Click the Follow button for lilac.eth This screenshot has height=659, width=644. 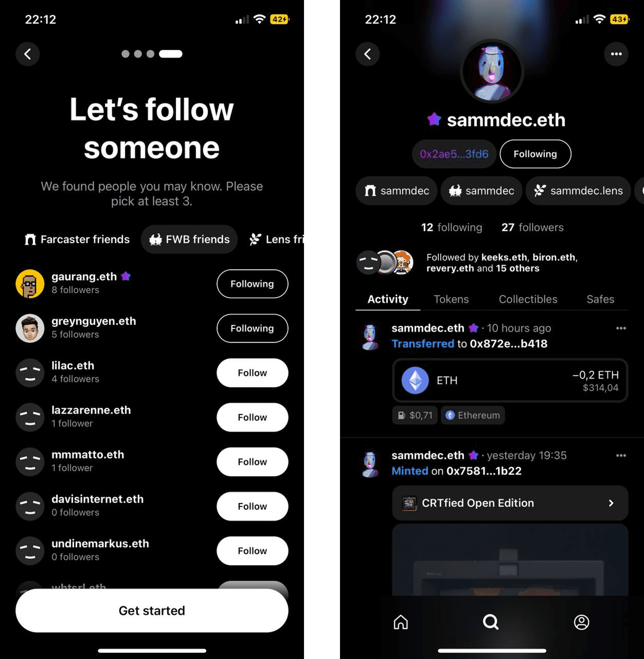[252, 372]
